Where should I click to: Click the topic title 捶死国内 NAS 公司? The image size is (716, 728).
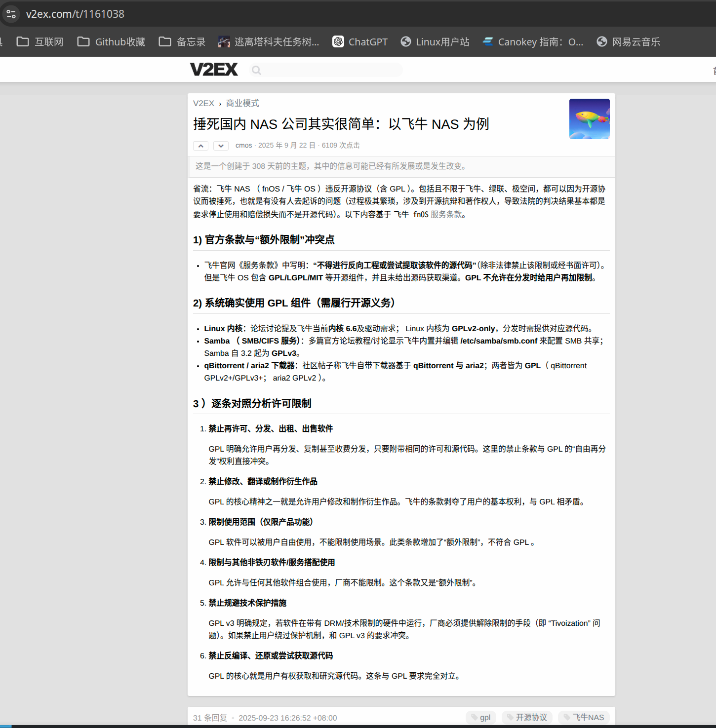[341, 124]
